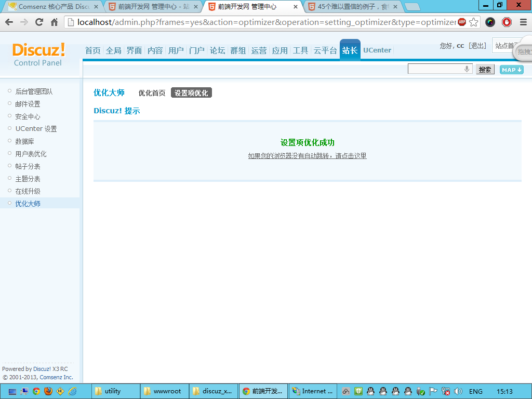Click the Show Desktop taskbar icon
Viewport: 532px width, 399px height.
pyautogui.click(x=12, y=392)
